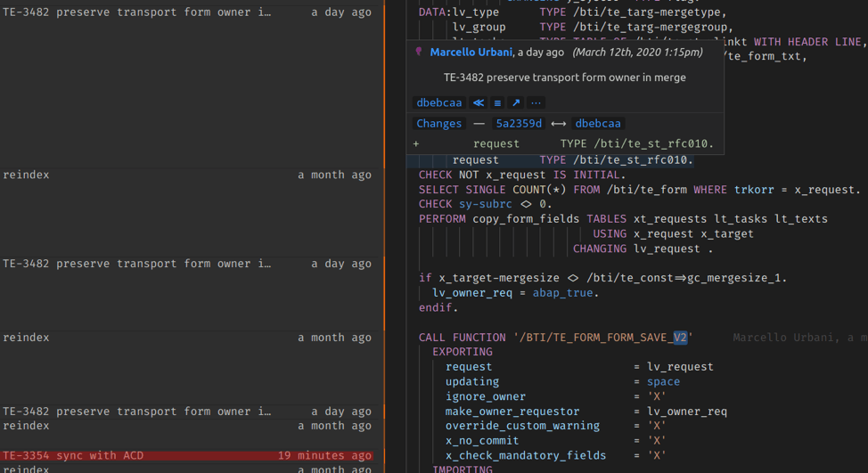Click the 'x_target-mergesize' expression
This screenshot has width=868, height=473.
click(x=499, y=278)
